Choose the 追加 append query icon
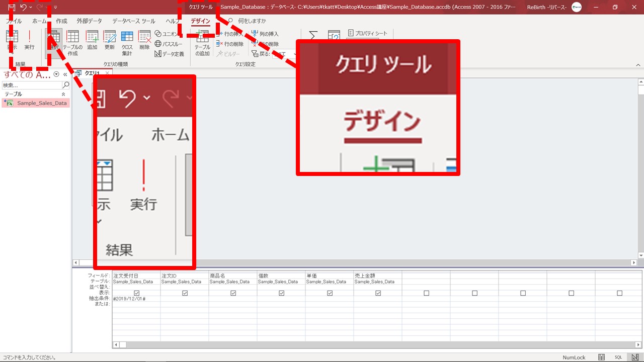The height and width of the screenshot is (362, 644). point(92,40)
